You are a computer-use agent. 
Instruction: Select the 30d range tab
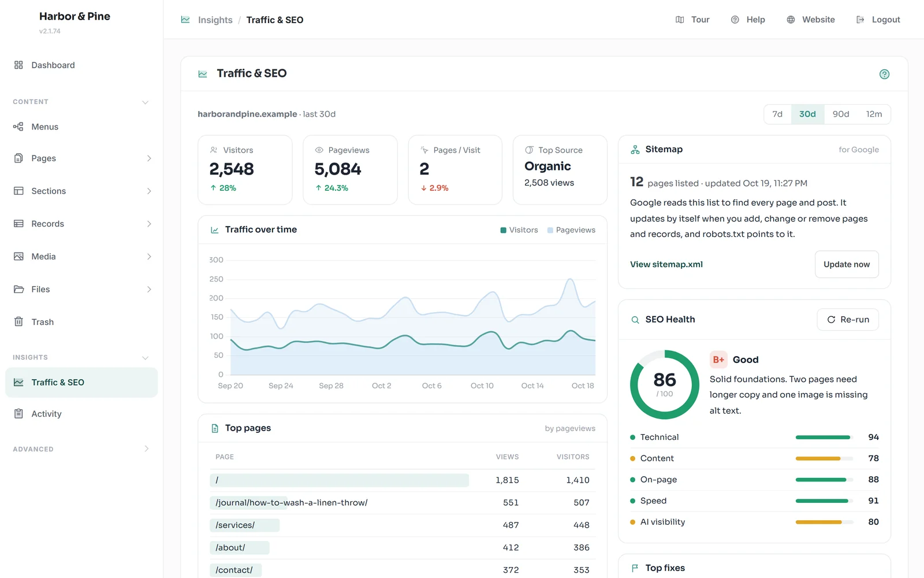[807, 114]
